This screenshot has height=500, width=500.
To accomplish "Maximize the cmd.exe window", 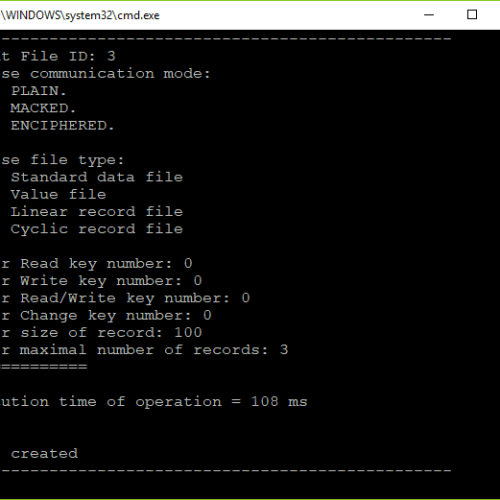I will 472,15.
